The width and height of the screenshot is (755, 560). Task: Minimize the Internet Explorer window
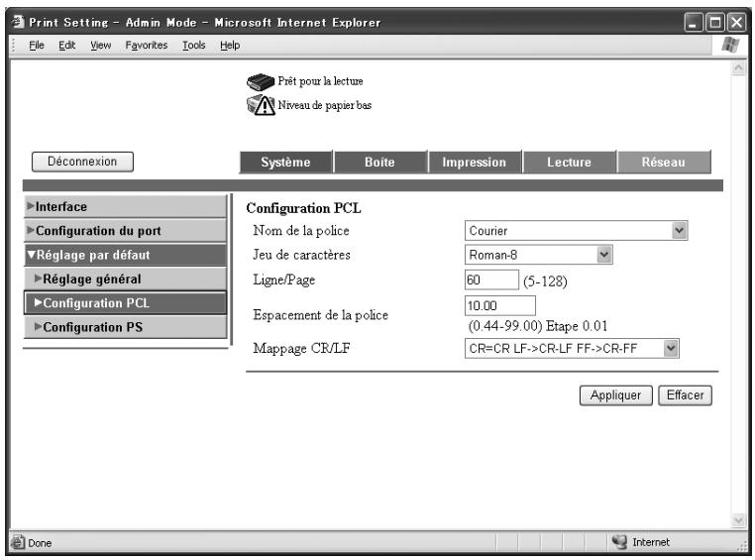tap(694, 22)
